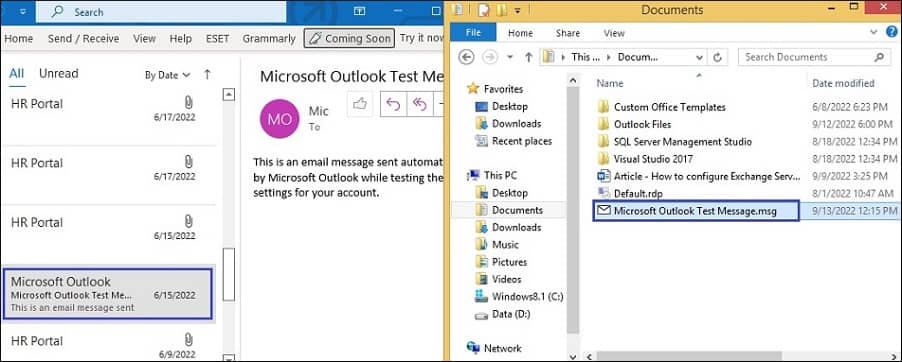Open Outlook ribbon display options icon
This screenshot has height=362, width=902.
(x=359, y=11)
